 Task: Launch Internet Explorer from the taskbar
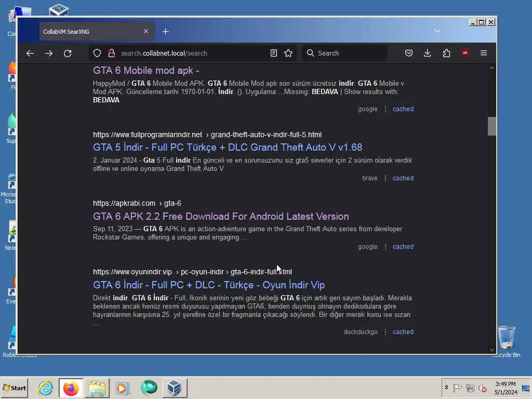coord(46,388)
